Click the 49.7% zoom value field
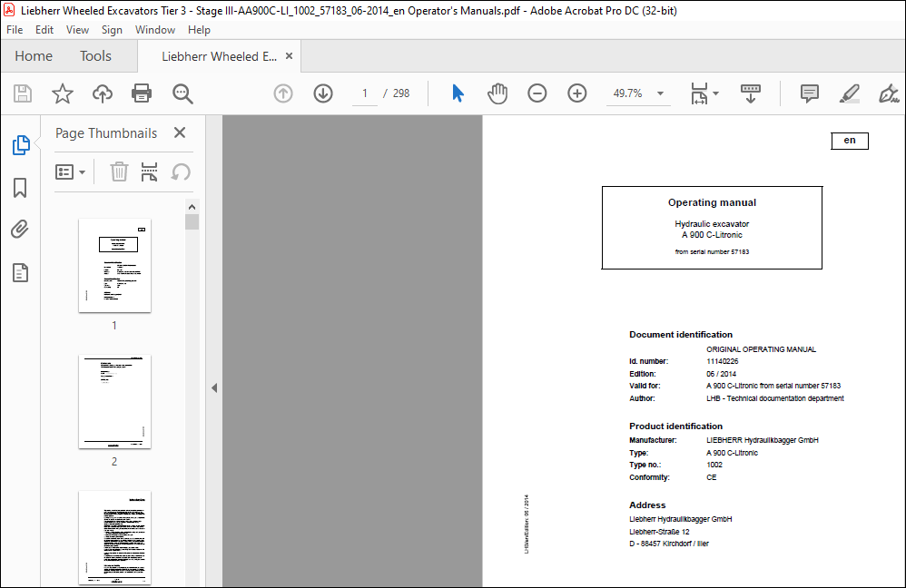The height and width of the screenshot is (588, 906). click(627, 93)
